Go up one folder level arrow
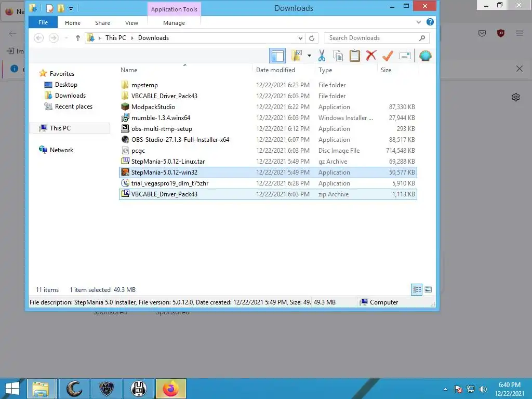 pyautogui.click(x=78, y=38)
